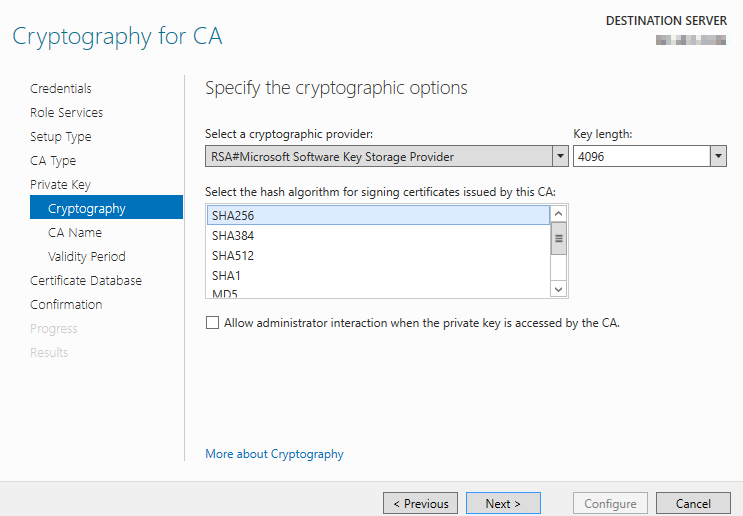
Task: Go to the Credentials step
Action: [x=61, y=89]
